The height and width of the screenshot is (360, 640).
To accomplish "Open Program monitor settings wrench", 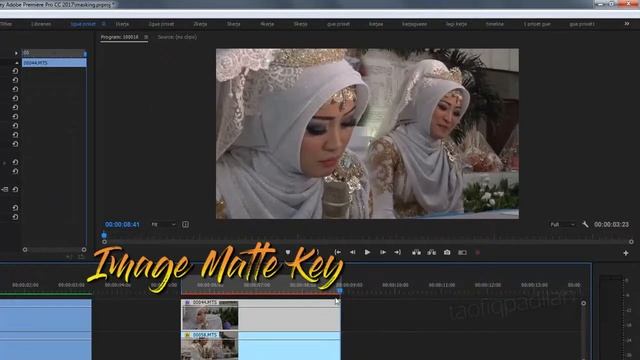I will [585, 224].
